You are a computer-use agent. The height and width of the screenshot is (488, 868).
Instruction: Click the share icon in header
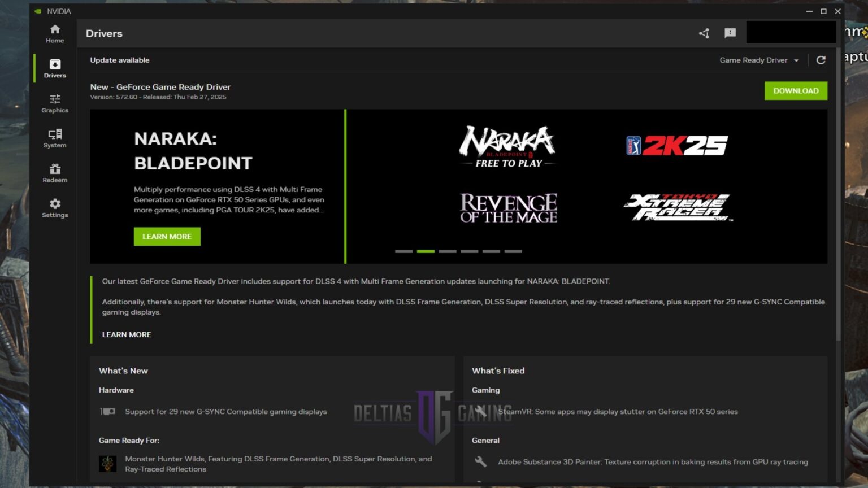(x=704, y=33)
